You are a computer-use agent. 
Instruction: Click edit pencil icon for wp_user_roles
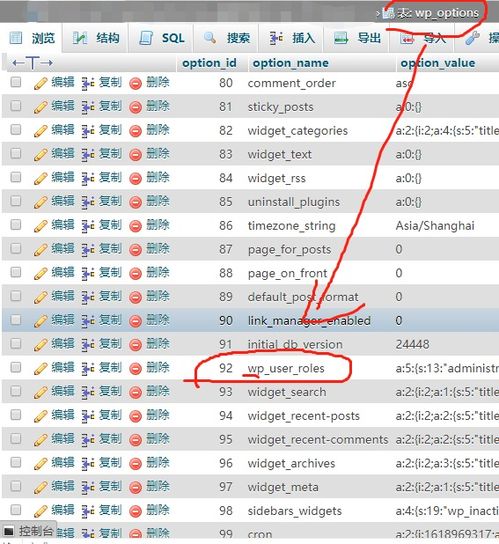pyautogui.click(x=41, y=369)
